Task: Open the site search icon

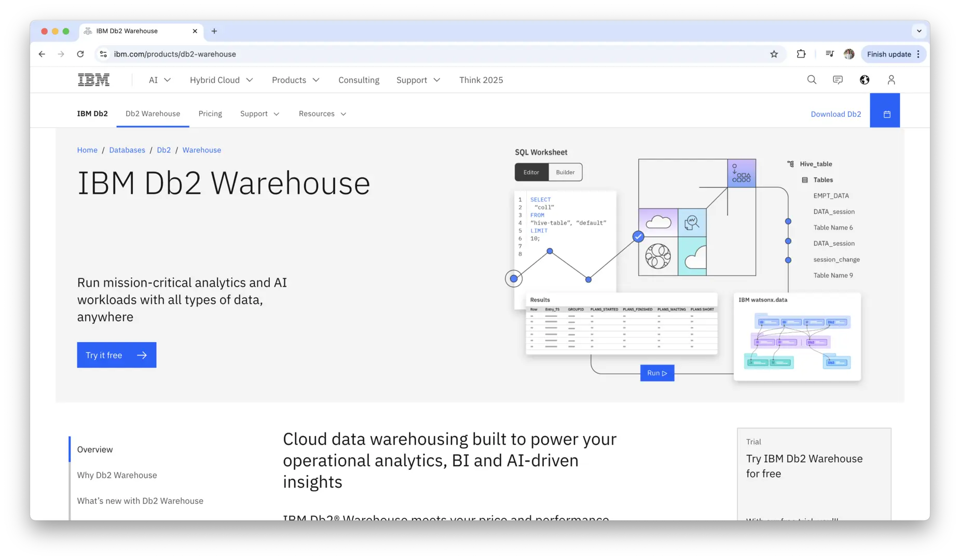Action: click(812, 80)
